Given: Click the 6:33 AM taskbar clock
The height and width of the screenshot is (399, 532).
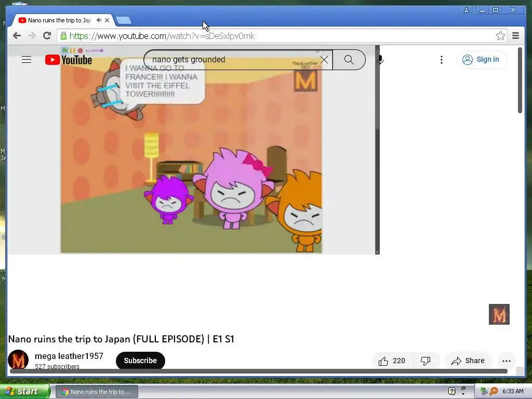Looking at the screenshot, I should [513, 391].
